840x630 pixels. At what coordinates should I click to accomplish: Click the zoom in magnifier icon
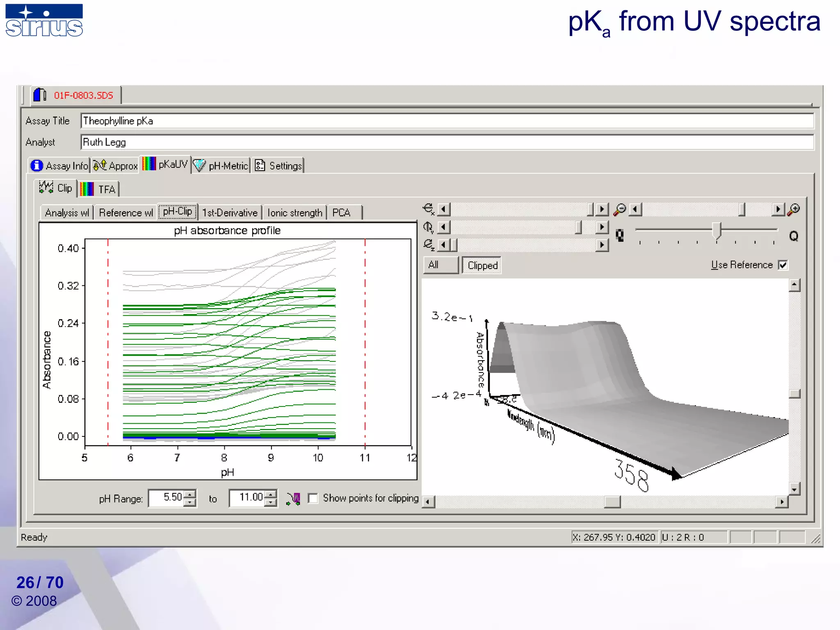[794, 210]
